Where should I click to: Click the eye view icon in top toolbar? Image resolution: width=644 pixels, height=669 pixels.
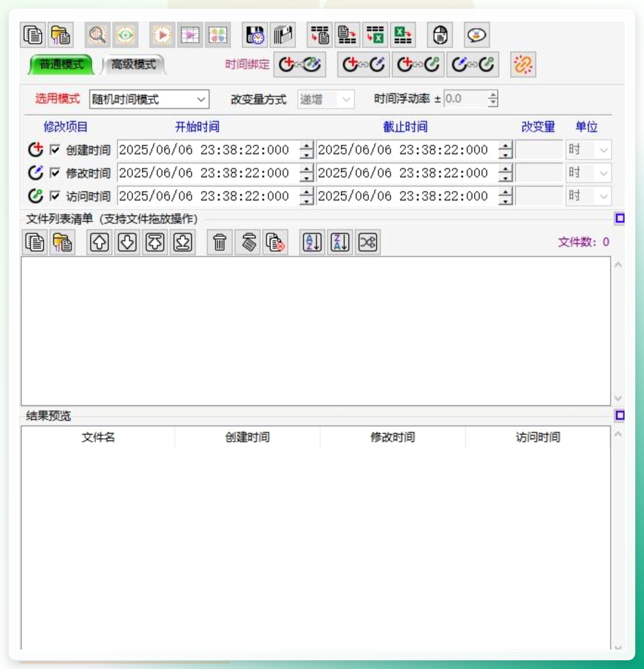[125, 35]
